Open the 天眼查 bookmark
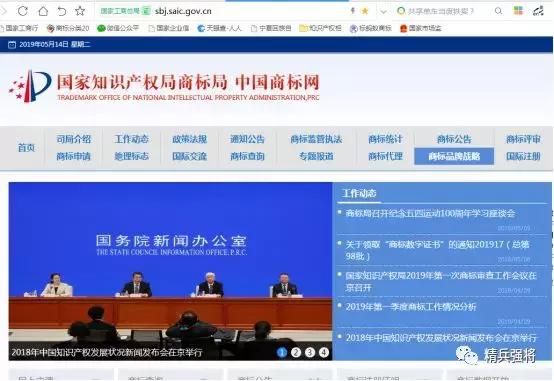This screenshot has width=554, height=381. pyautogui.click(x=219, y=28)
